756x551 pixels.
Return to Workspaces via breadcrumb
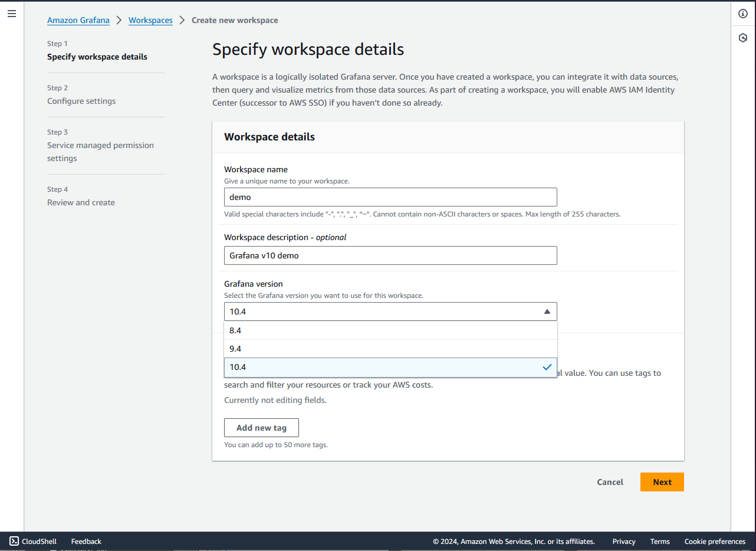pyautogui.click(x=150, y=19)
